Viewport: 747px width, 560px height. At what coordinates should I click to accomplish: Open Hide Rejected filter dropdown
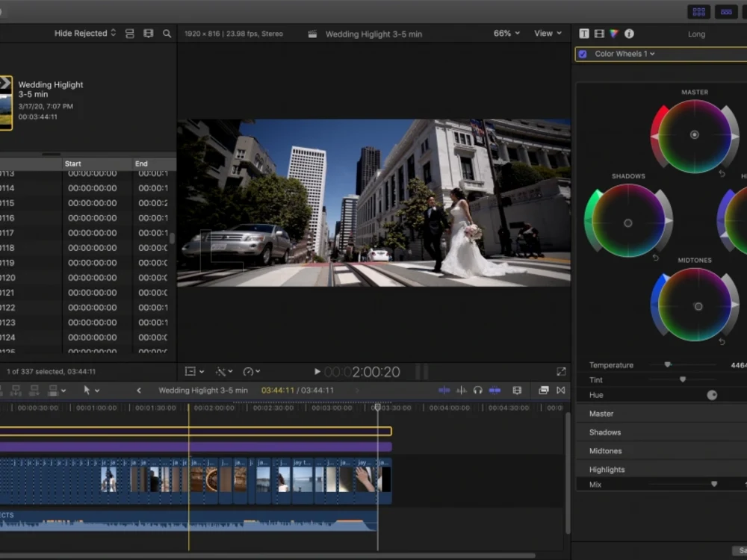coord(85,34)
